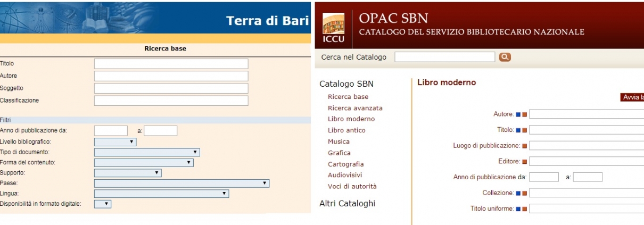
Task: Open the Cartografia catalog section
Action: 346,164
